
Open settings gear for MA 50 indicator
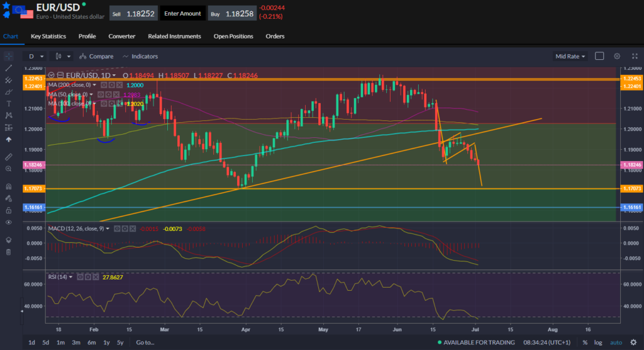(x=108, y=94)
